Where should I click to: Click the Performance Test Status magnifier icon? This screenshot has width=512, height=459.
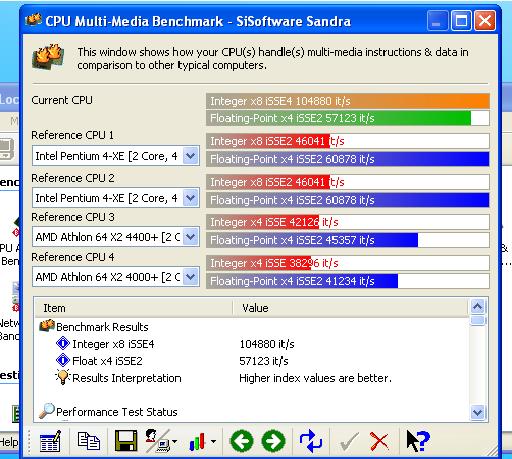click(47, 411)
